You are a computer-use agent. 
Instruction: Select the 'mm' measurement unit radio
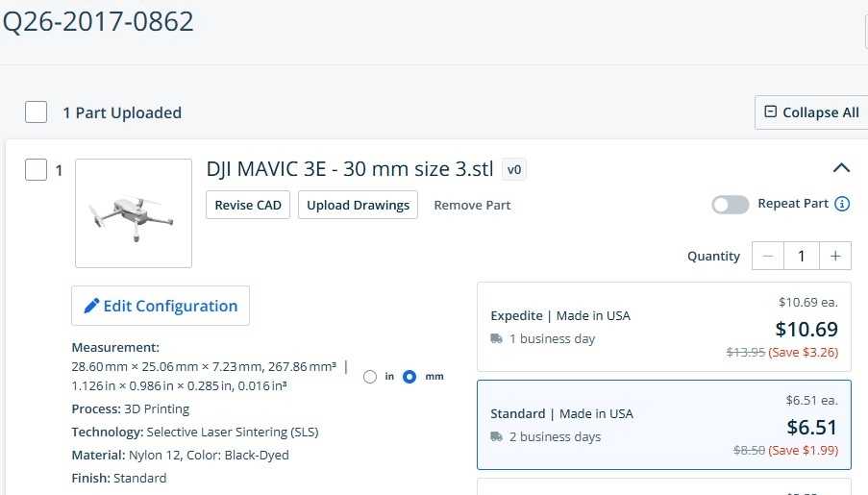tap(409, 377)
